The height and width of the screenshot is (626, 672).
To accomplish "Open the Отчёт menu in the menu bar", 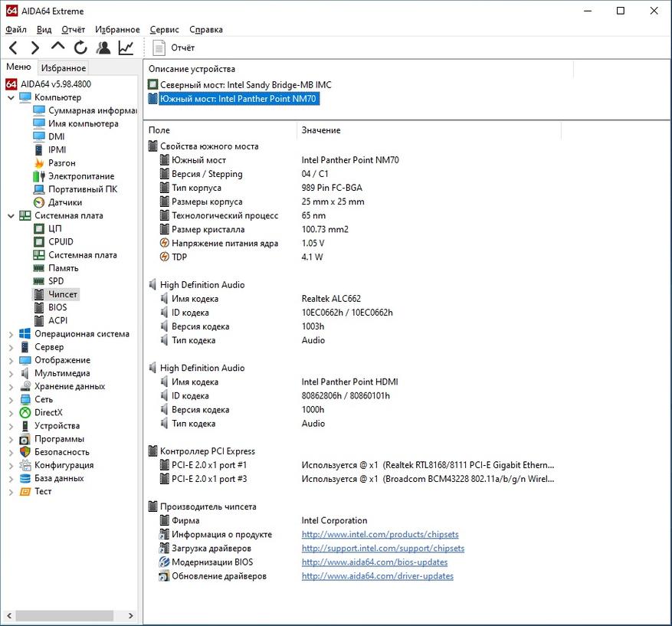I will (x=74, y=30).
